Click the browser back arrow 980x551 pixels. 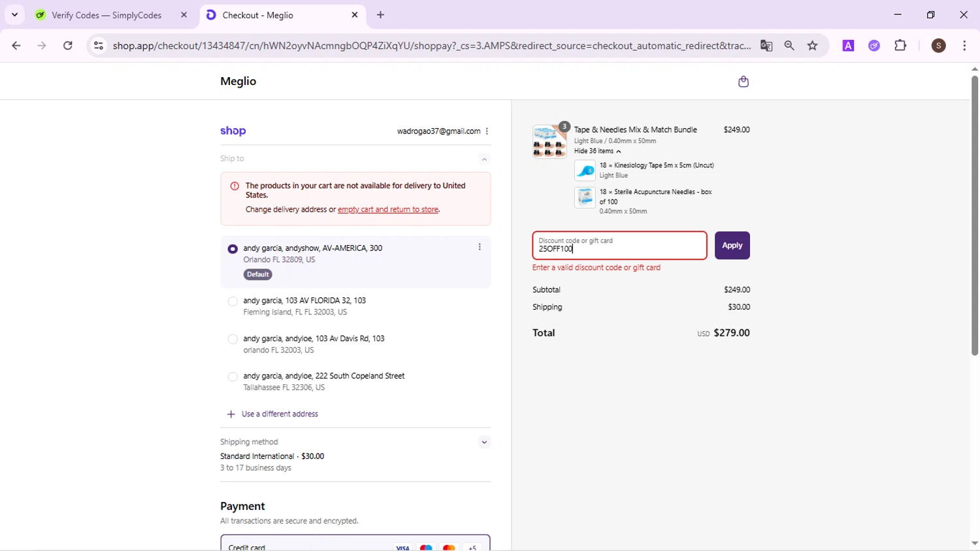(16, 46)
